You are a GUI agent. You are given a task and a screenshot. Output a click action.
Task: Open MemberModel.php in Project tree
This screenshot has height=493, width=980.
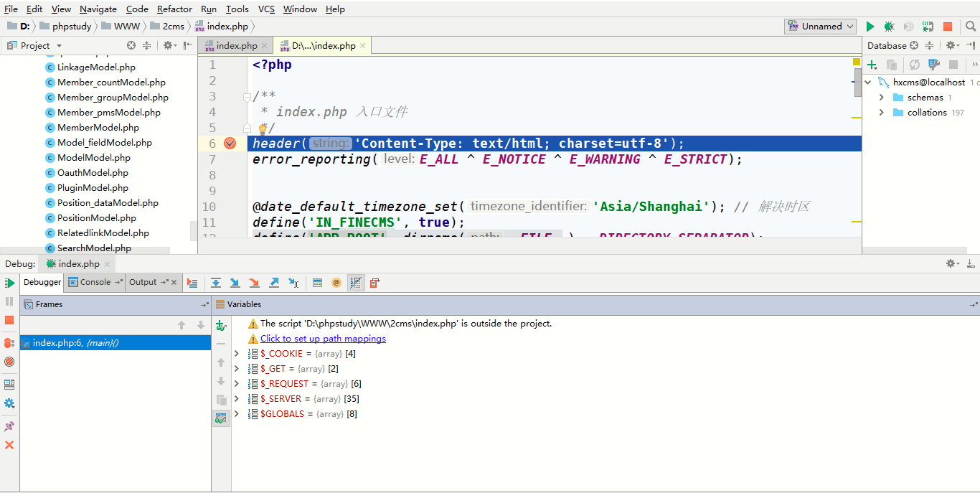point(99,128)
